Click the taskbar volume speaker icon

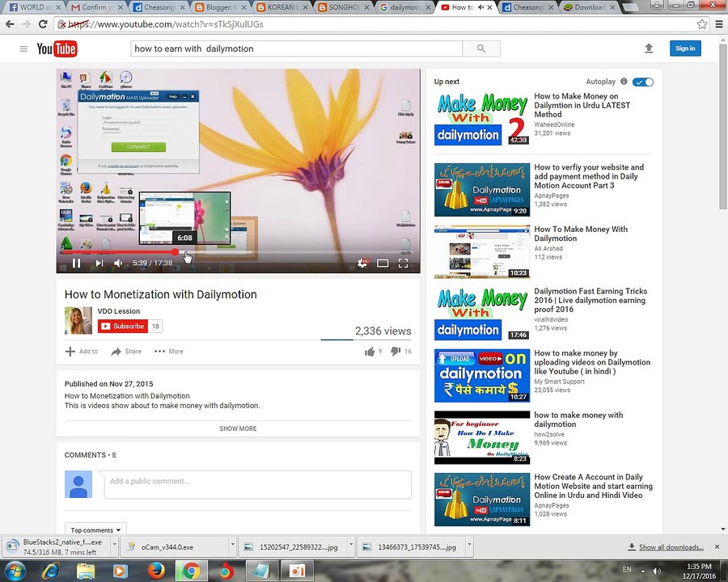(x=657, y=571)
